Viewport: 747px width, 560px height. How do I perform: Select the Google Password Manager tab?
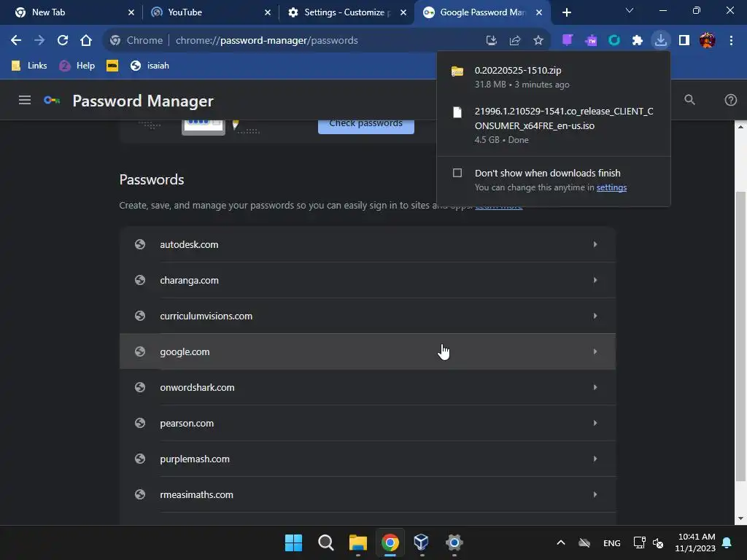(482, 12)
